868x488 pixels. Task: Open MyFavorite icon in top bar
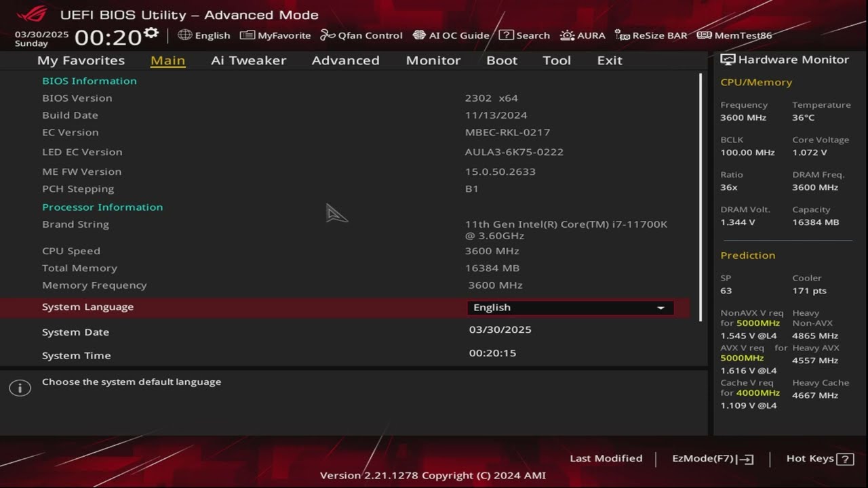point(248,35)
